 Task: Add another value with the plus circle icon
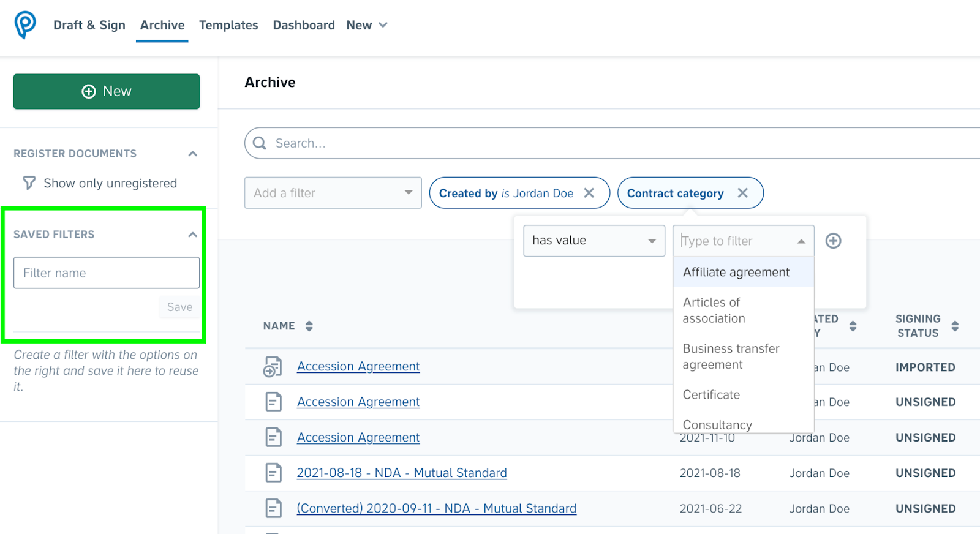833,241
